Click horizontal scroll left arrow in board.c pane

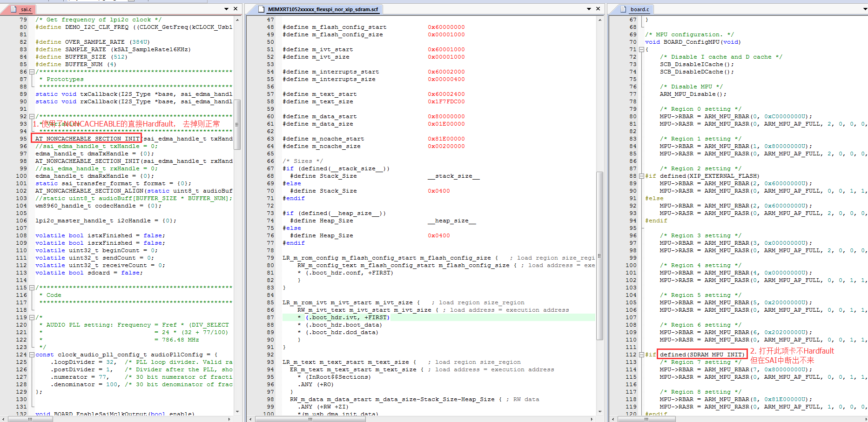(613, 419)
